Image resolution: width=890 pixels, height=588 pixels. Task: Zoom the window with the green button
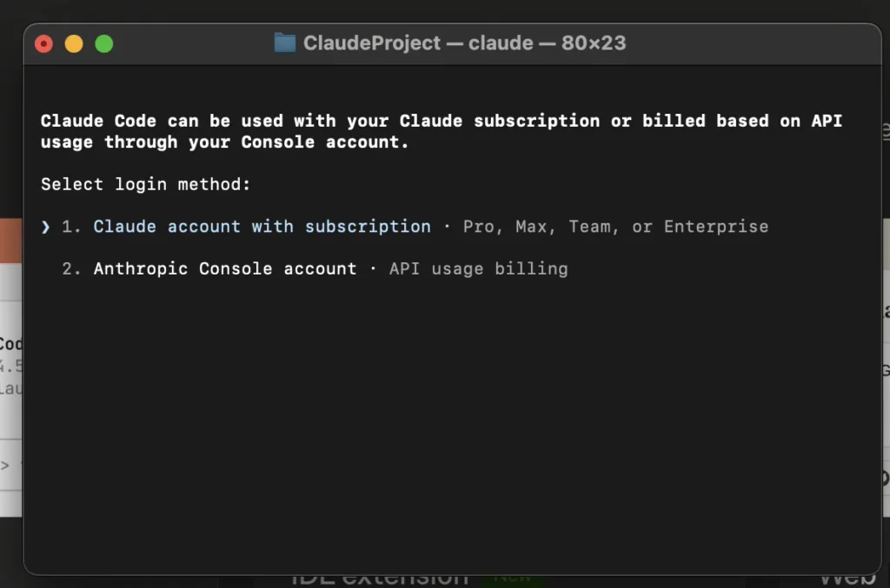click(x=104, y=43)
